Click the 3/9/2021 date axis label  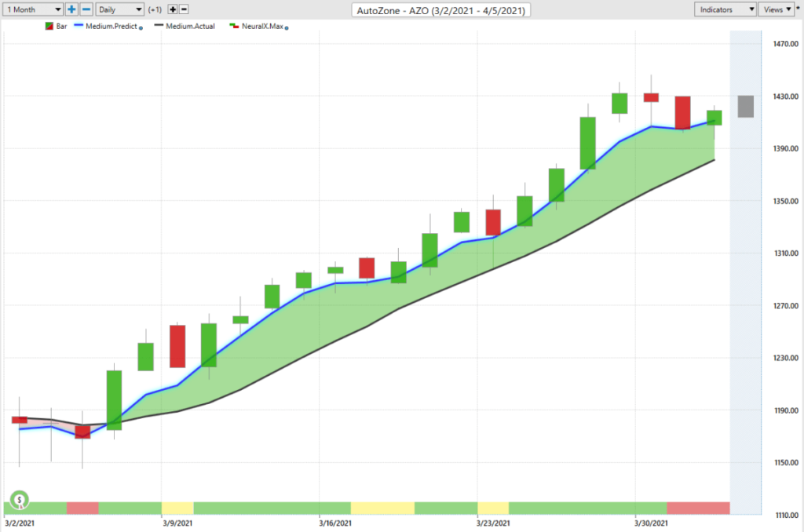pyautogui.click(x=177, y=523)
